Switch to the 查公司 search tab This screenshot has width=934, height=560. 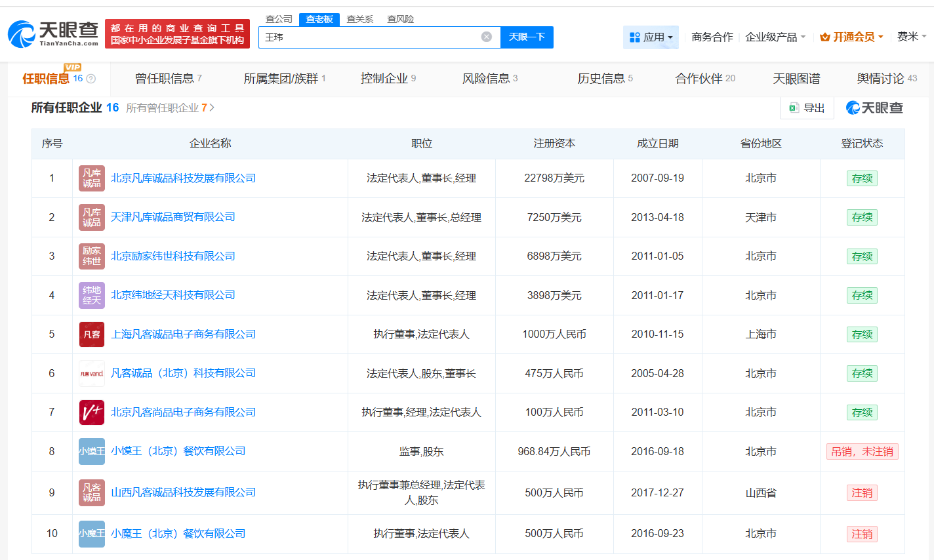coord(279,19)
